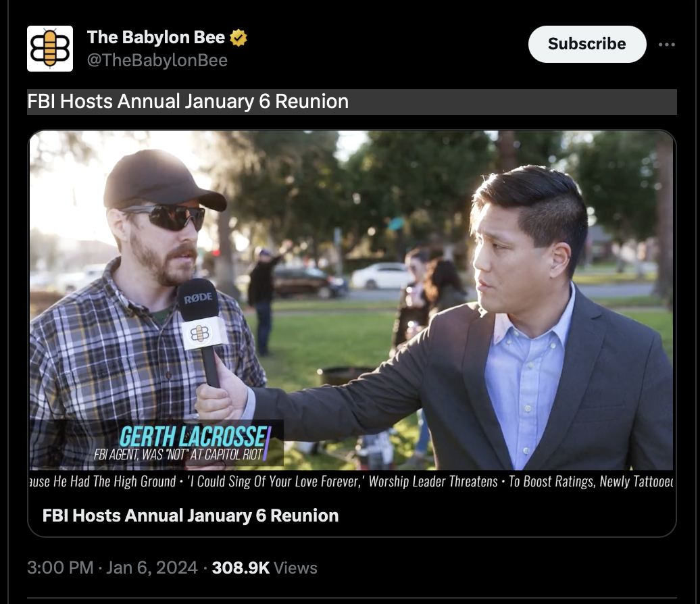Open The Babylon Bee profile avatar
Screen dimensions: 700x604
tap(50, 49)
